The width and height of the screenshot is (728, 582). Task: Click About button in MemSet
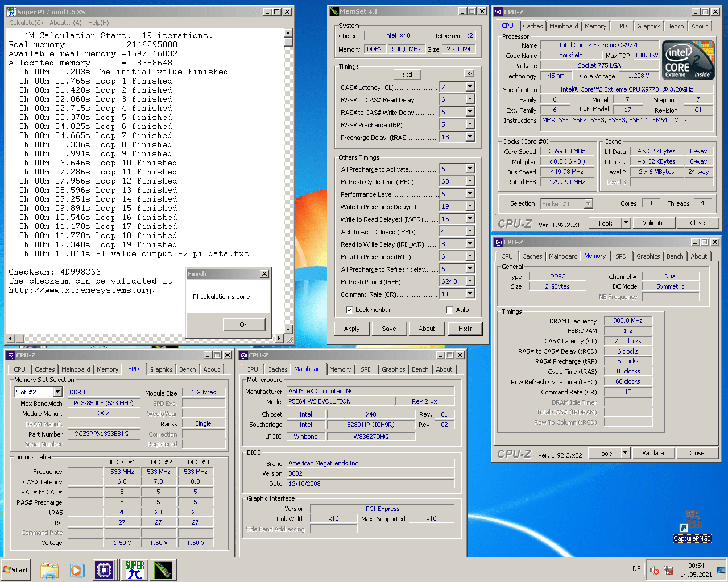point(427,329)
